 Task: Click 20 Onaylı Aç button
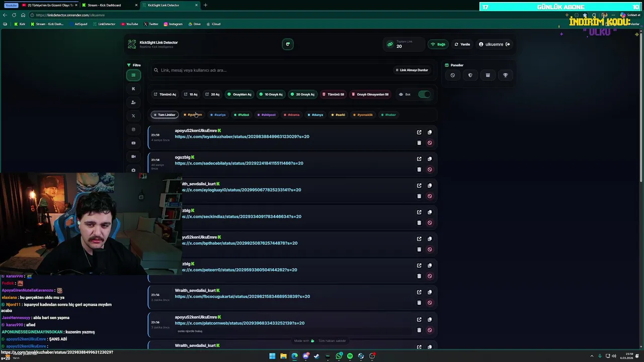pyautogui.click(x=302, y=94)
